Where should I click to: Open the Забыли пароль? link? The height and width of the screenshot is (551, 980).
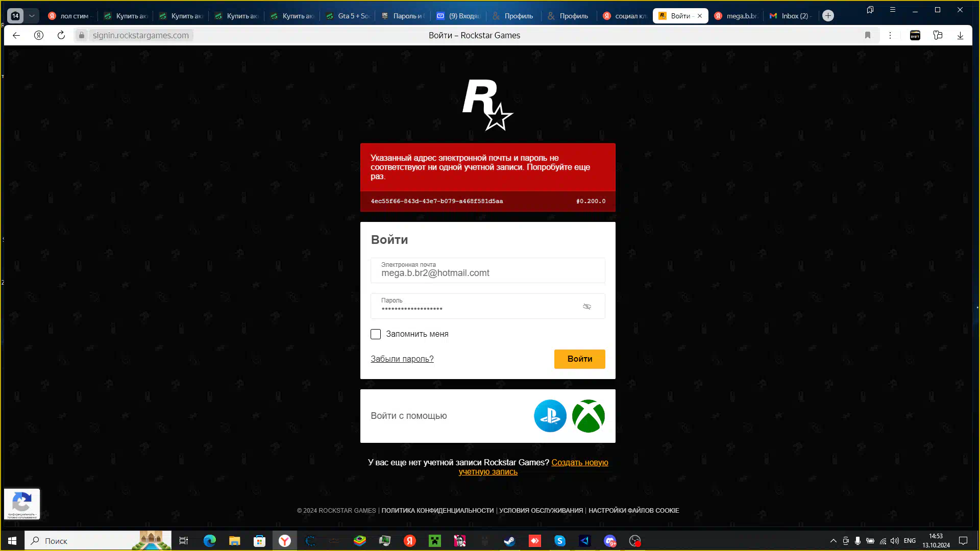tap(402, 359)
